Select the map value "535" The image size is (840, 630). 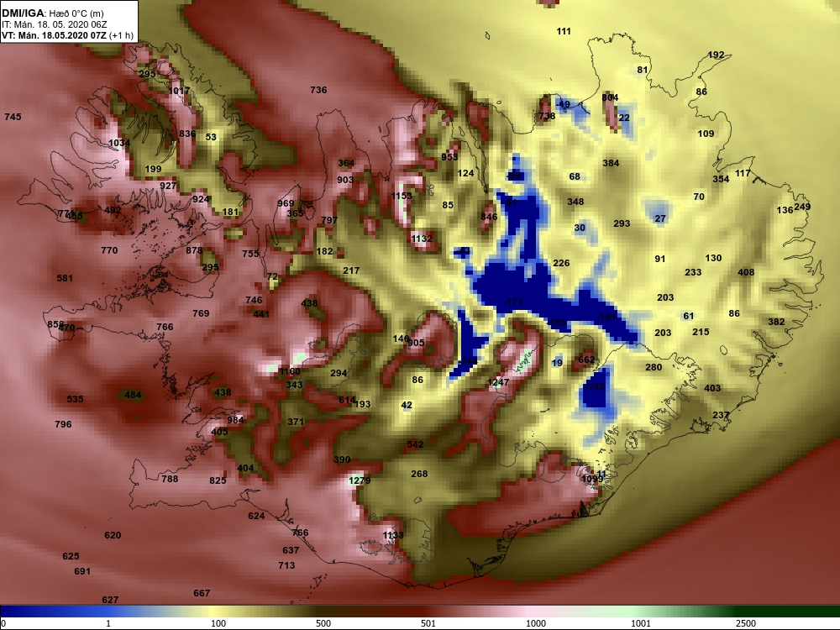click(x=75, y=398)
